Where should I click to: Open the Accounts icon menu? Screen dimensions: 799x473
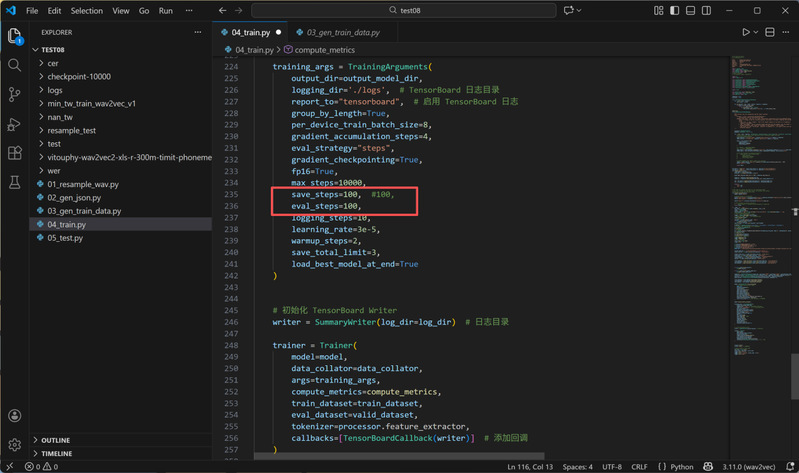pyautogui.click(x=14, y=416)
